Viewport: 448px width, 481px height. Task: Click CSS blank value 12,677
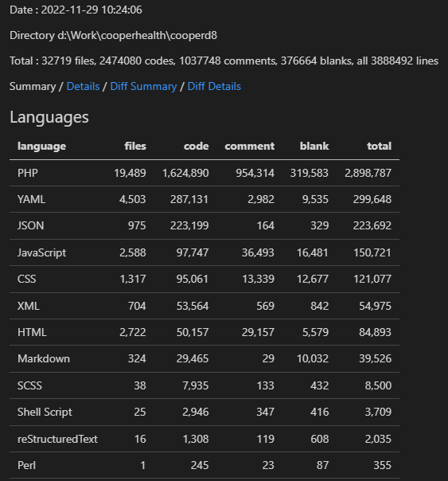pyautogui.click(x=313, y=280)
